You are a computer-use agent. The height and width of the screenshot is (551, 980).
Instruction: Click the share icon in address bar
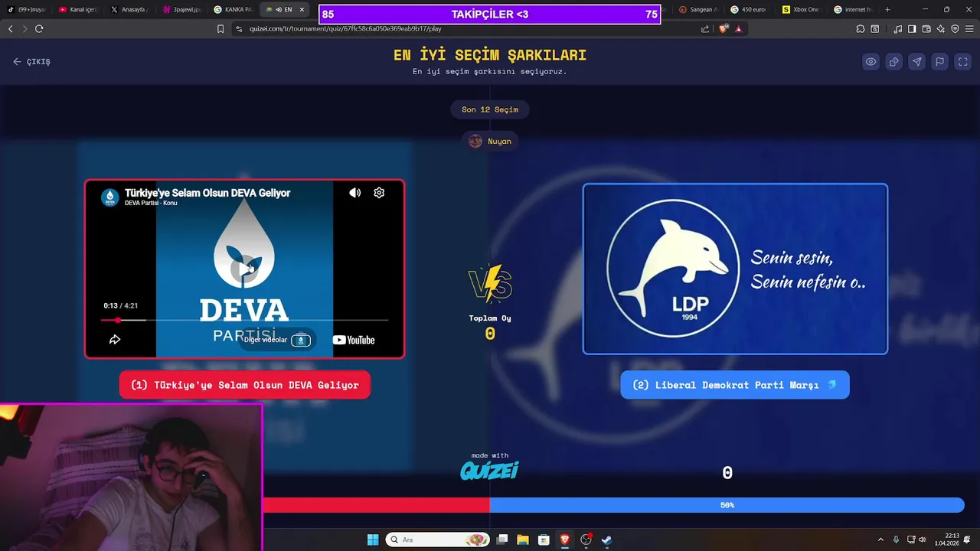pyautogui.click(x=705, y=29)
